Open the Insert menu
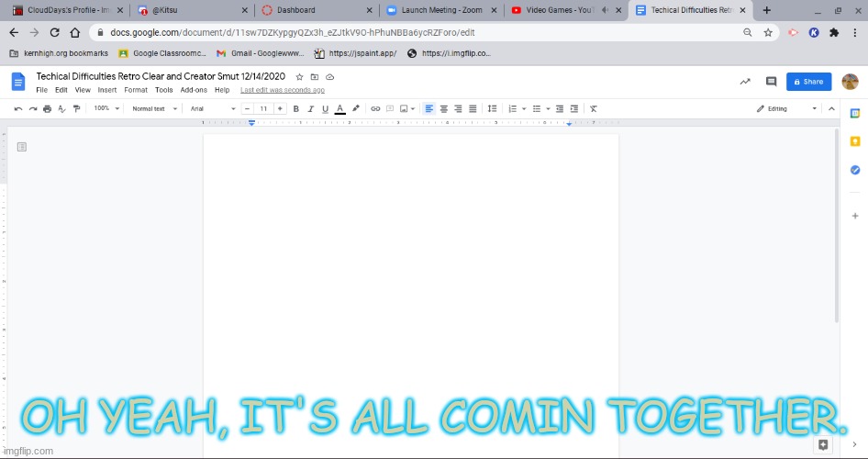Image resolution: width=868 pixels, height=459 pixels. [x=107, y=90]
